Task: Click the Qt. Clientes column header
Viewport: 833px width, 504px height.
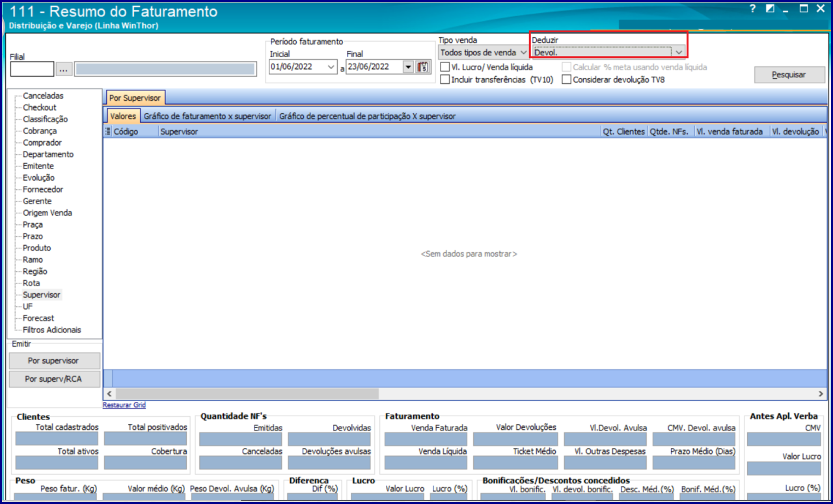Action: pos(623,131)
